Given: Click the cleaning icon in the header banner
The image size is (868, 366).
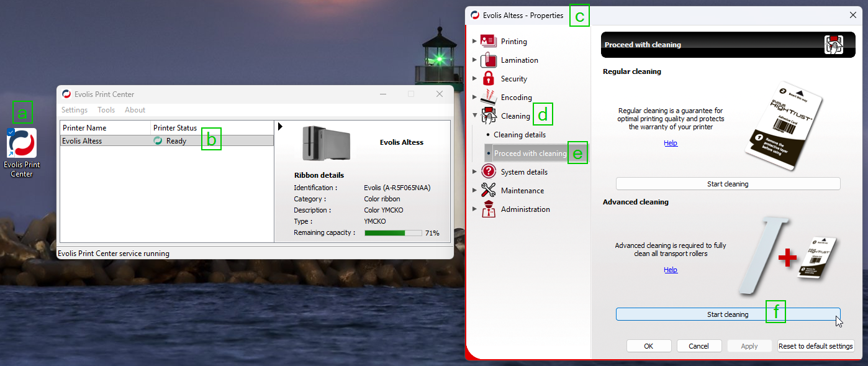Looking at the screenshot, I should pos(833,45).
